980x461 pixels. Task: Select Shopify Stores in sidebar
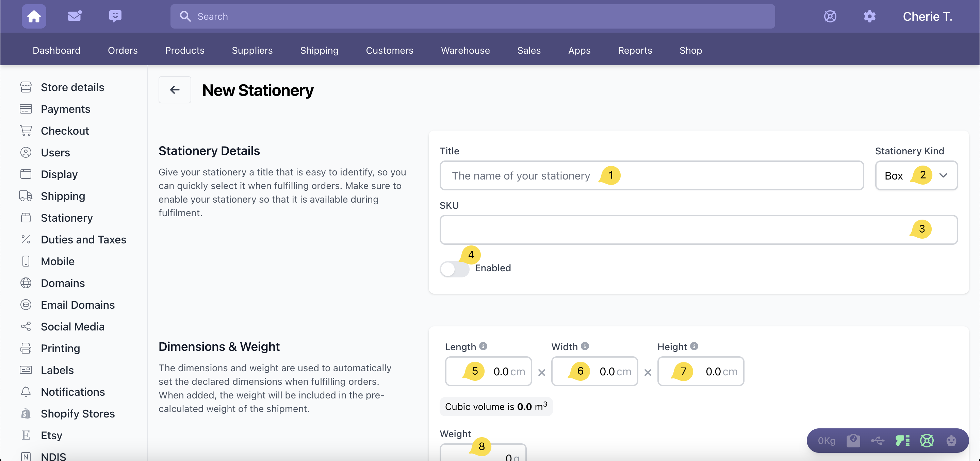click(x=78, y=413)
